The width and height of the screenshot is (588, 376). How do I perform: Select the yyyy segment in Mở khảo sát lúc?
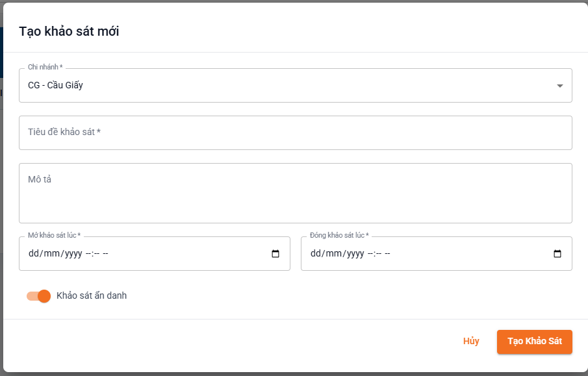click(x=73, y=254)
